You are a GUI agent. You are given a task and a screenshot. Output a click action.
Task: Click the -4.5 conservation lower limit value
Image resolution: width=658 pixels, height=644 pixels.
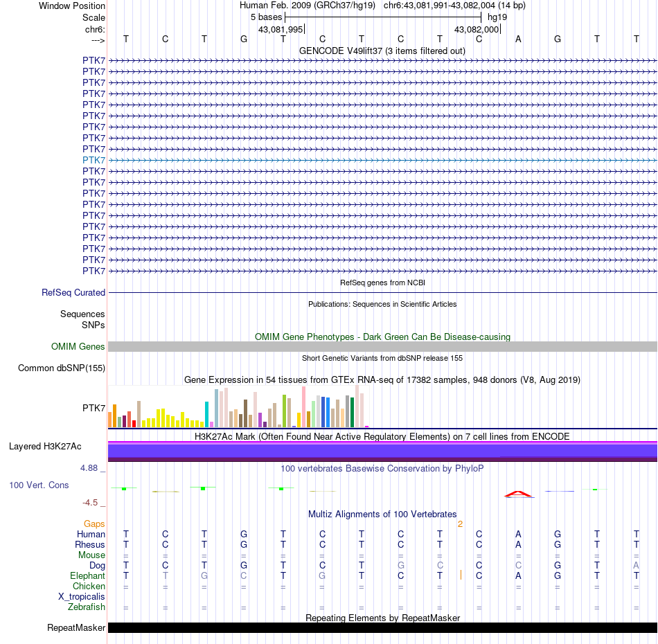click(x=90, y=502)
